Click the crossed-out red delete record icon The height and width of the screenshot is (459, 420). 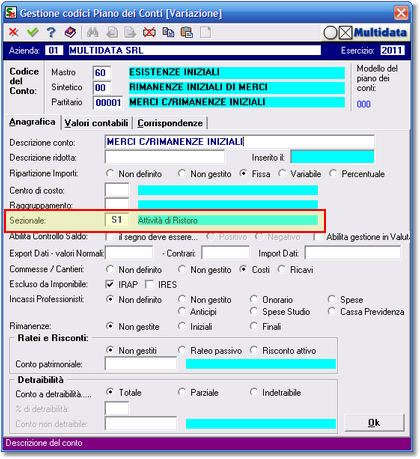pos(149,32)
